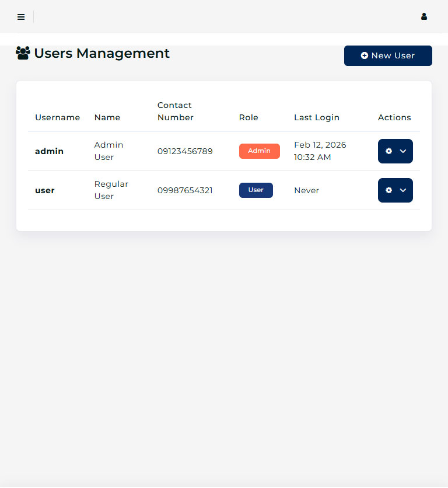Click the gear icon in user row
Screen dimensions: 448x488
[389, 190]
